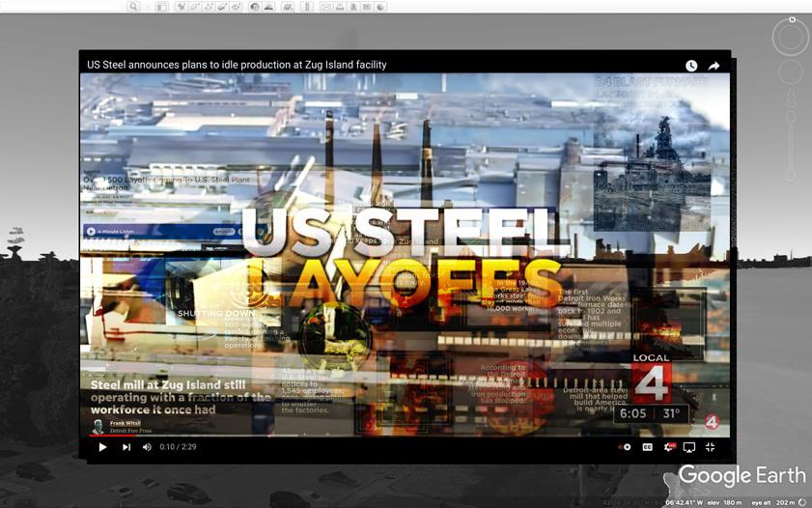
Task: Click the Look joystick compass ring
Action: click(x=790, y=38)
